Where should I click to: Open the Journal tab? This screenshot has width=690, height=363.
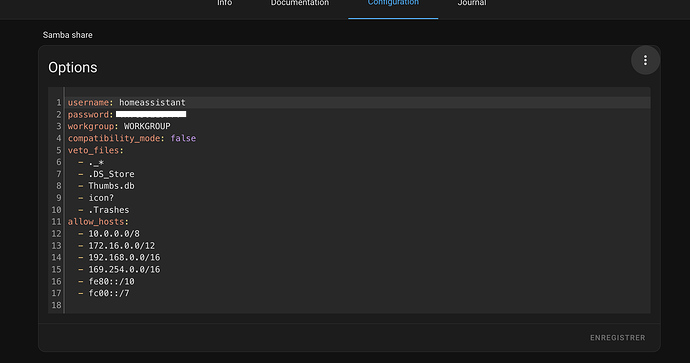(472, 3)
